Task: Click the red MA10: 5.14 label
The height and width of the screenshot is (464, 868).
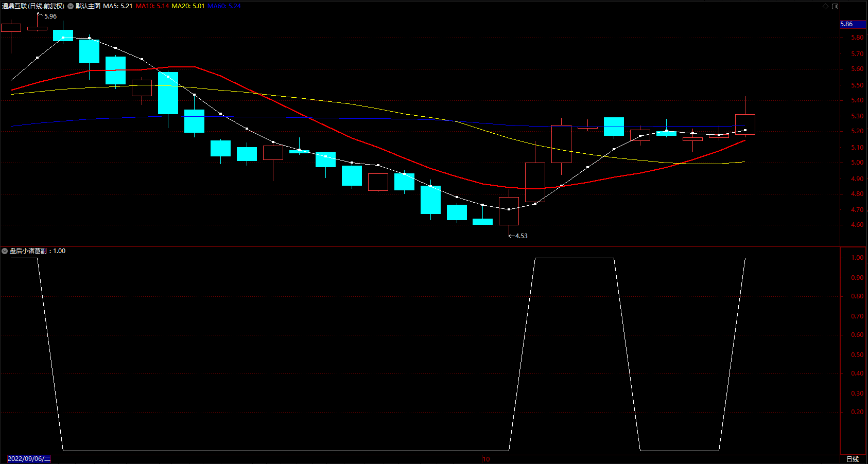Action: click(152, 6)
